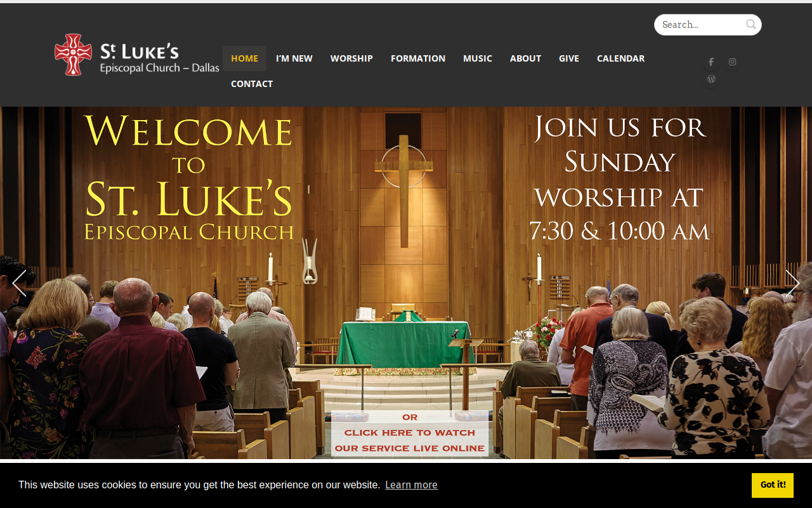Open the WordPress social icon
The image size is (812, 508).
711,79
